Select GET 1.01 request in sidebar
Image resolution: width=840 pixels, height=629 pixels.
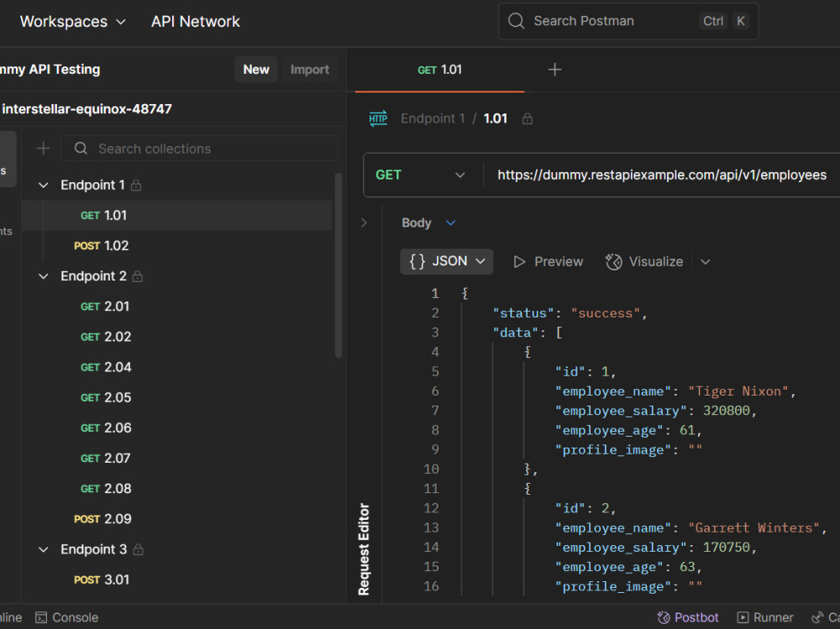[176, 215]
